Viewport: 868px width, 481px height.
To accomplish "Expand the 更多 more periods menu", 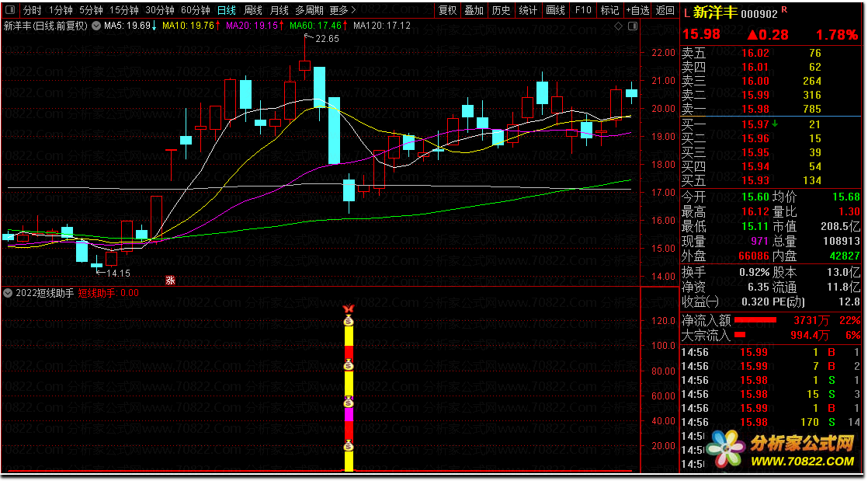I will [342, 10].
